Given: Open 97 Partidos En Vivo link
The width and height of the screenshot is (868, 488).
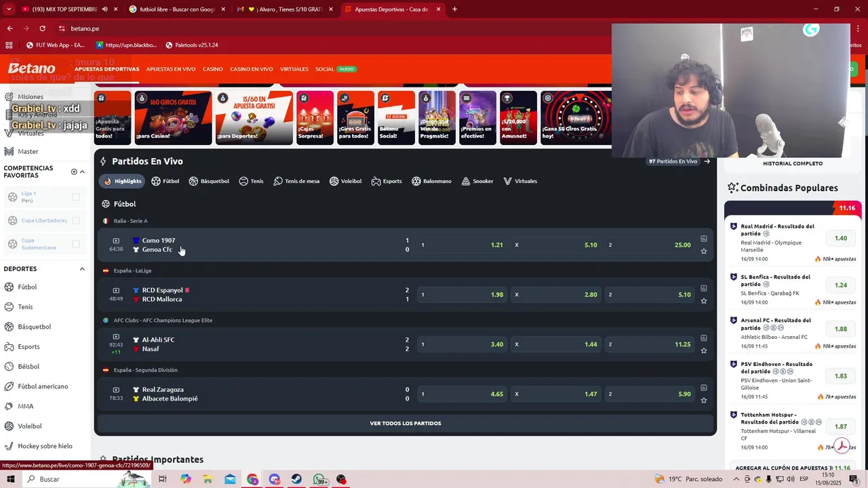Looking at the screenshot, I should 679,161.
